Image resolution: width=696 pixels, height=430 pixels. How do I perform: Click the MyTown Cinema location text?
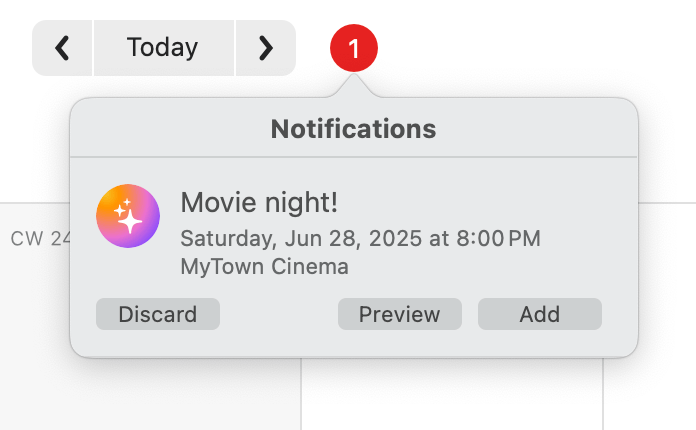pyautogui.click(x=265, y=267)
